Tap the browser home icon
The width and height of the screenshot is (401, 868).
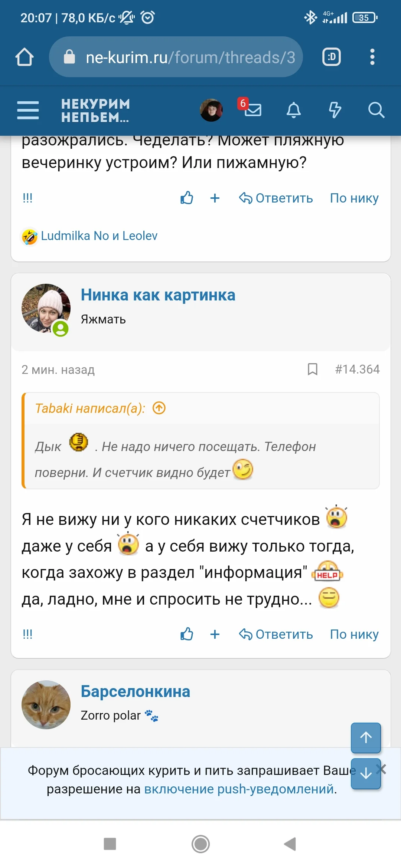[25, 57]
